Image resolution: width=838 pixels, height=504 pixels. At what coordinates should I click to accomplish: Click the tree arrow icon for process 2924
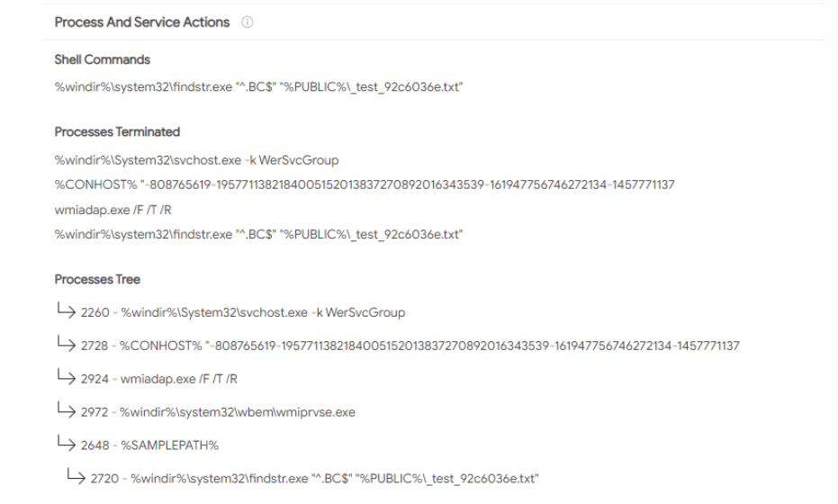(67, 376)
